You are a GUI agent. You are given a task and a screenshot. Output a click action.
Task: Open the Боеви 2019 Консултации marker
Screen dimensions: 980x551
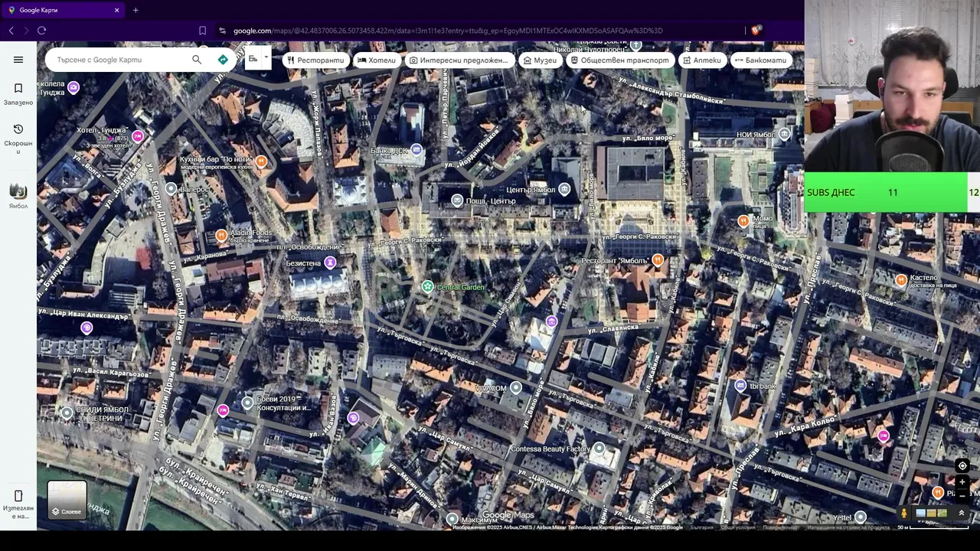[247, 402]
